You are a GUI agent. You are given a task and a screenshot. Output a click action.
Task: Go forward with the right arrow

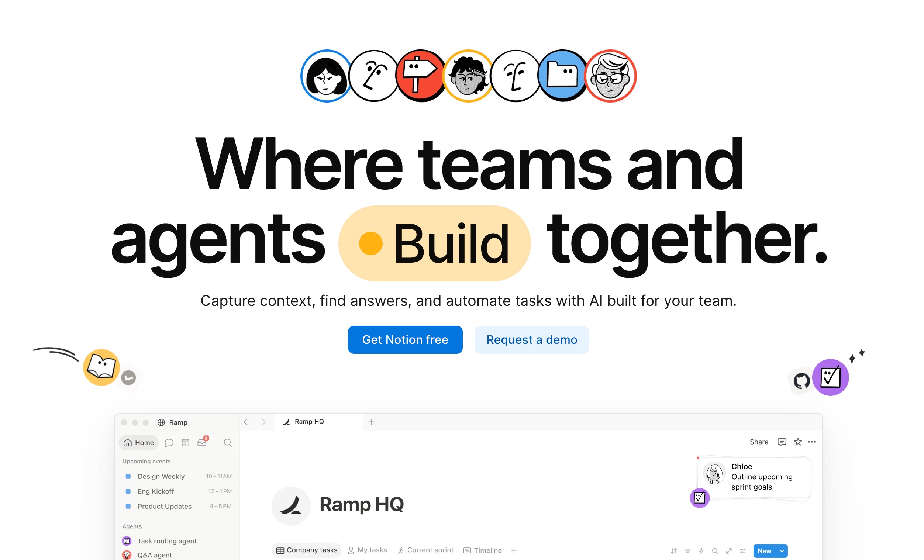pyautogui.click(x=263, y=422)
